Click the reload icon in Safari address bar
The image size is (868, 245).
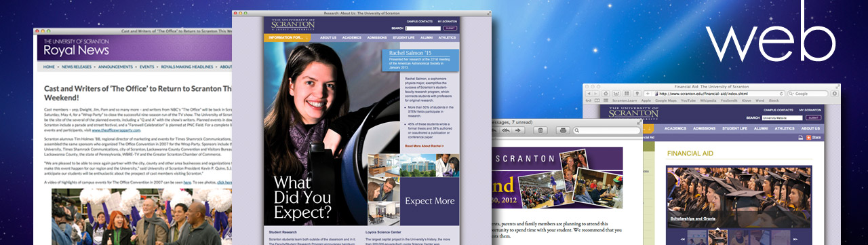[x=781, y=94]
